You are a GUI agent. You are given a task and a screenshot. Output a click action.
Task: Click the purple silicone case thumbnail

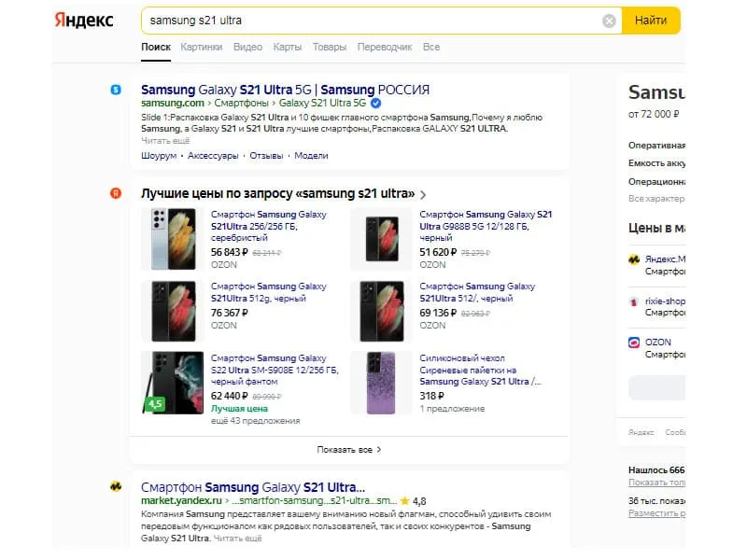click(x=381, y=383)
